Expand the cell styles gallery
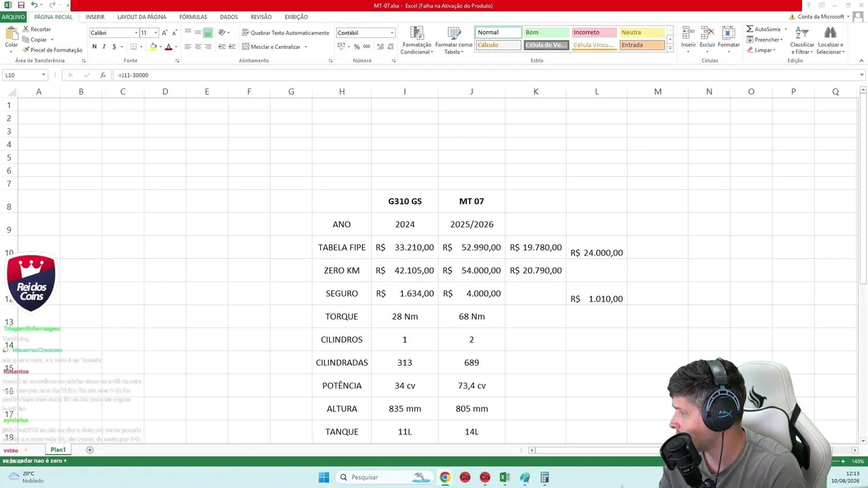Screen dimensions: 868x488 (x=670, y=49)
